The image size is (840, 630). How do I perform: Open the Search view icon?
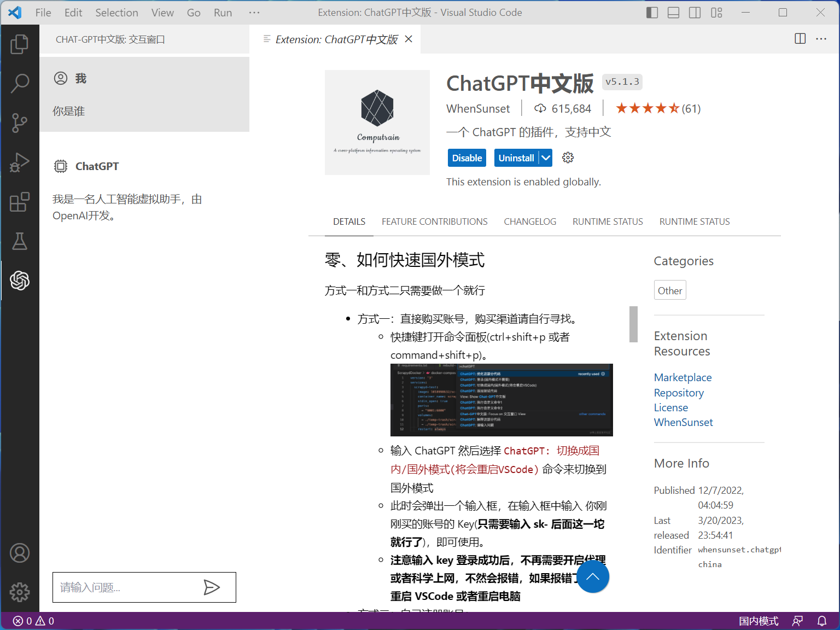pos(20,84)
